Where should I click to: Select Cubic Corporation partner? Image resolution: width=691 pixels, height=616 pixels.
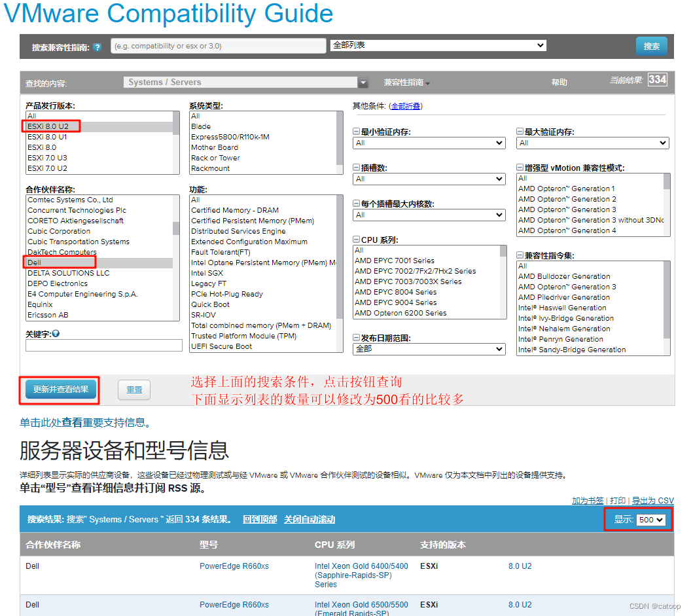99,232
